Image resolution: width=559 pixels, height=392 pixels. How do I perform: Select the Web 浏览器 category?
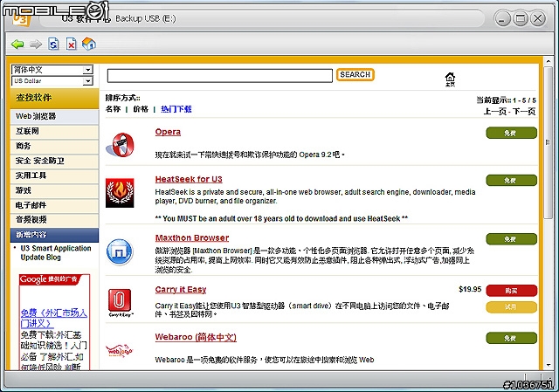[x=54, y=116]
